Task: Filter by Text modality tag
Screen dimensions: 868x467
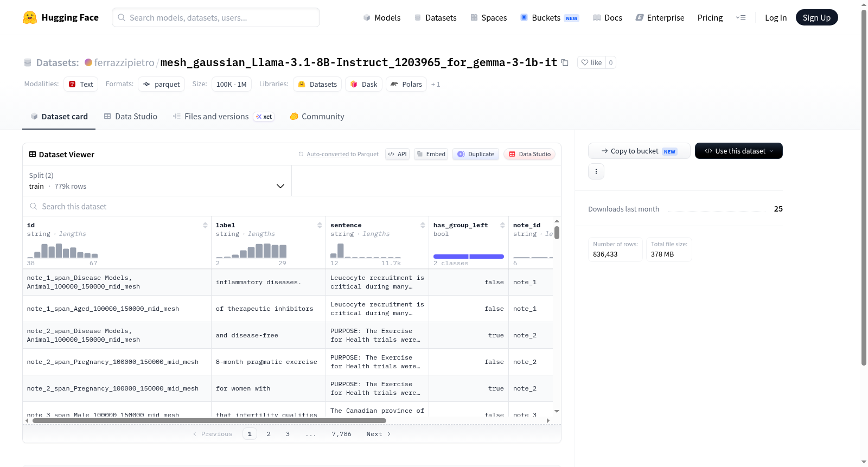Action: click(81, 84)
